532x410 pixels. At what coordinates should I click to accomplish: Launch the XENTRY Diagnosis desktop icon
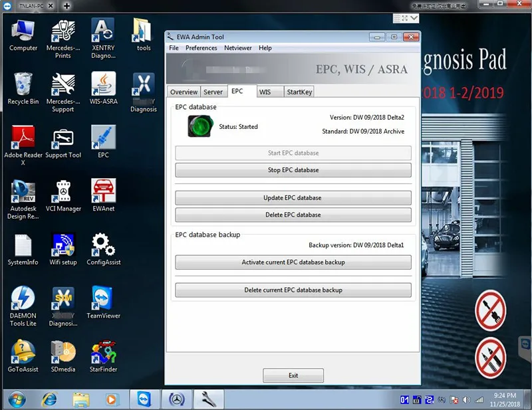point(103,39)
